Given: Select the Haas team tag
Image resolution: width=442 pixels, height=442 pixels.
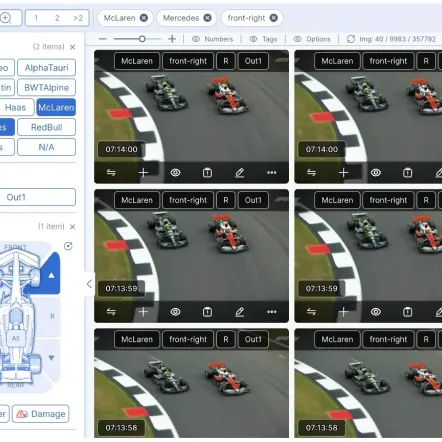Looking at the screenshot, I should (x=15, y=107).
